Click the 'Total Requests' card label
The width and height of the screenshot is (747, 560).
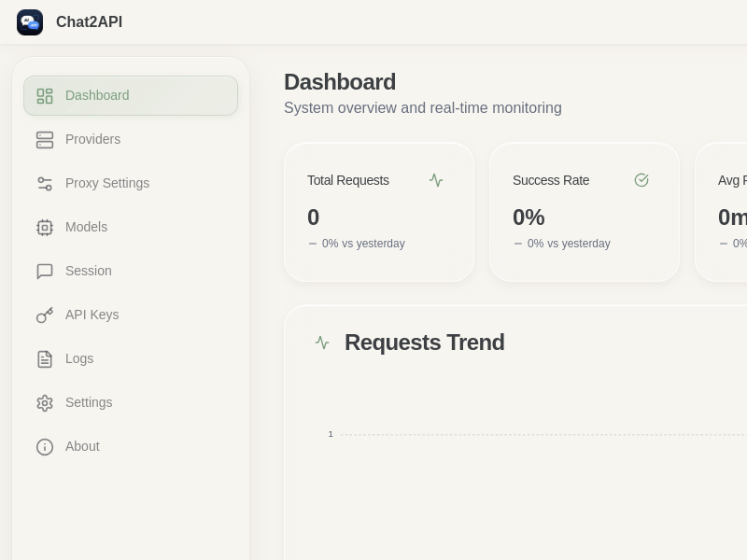(x=347, y=180)
